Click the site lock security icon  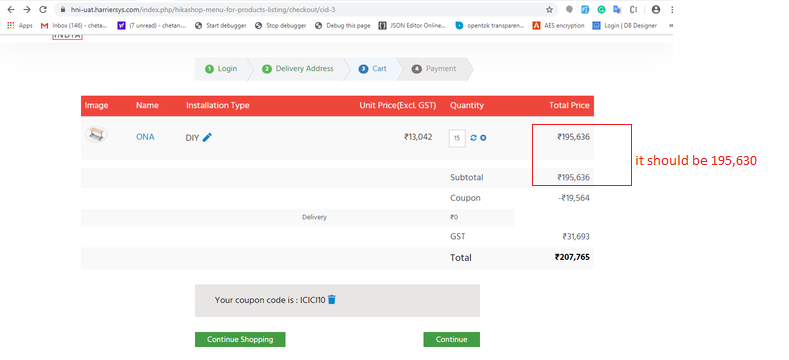(x=63, y=10)
